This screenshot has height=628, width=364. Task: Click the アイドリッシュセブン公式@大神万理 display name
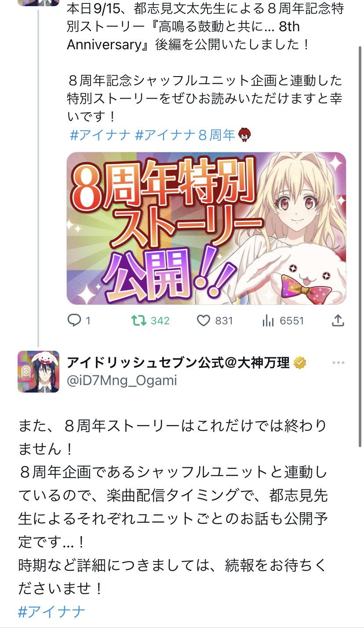[x=178, y=363]
